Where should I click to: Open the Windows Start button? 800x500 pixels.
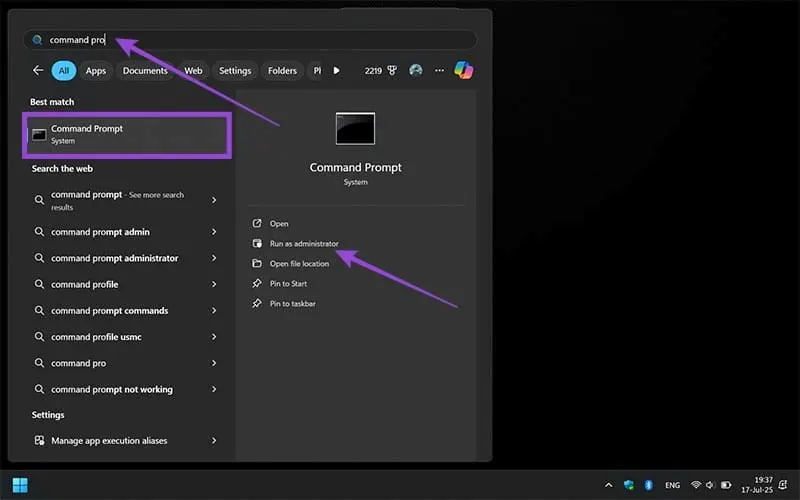20,485
